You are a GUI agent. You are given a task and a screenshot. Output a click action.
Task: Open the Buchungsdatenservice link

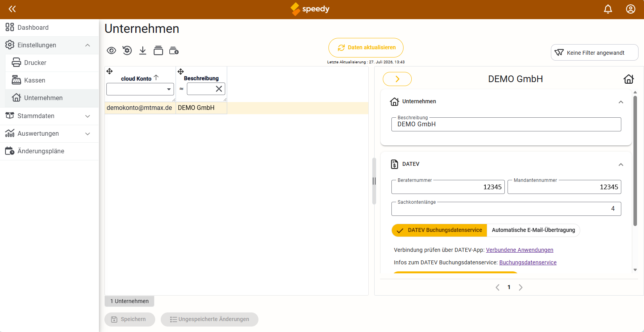coord(528,262)
